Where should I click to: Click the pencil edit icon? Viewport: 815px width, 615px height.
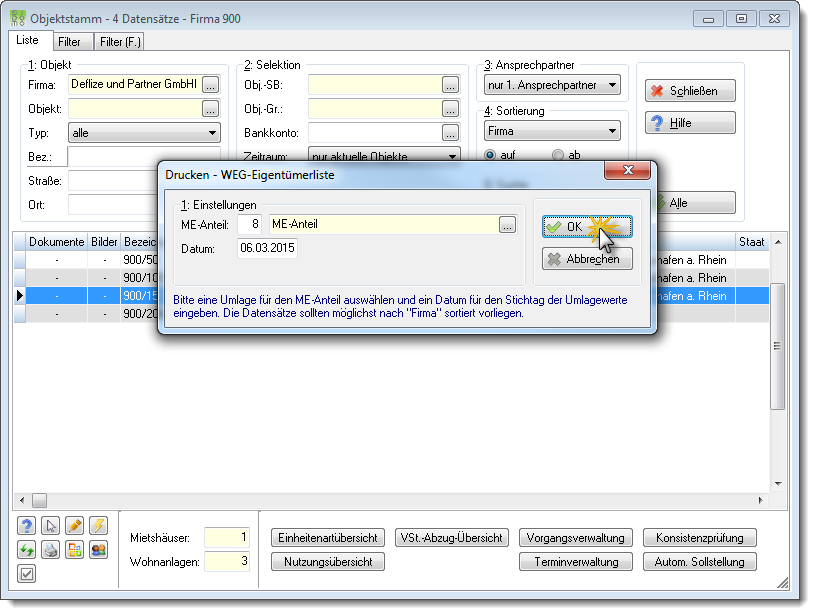pos(74,526)
